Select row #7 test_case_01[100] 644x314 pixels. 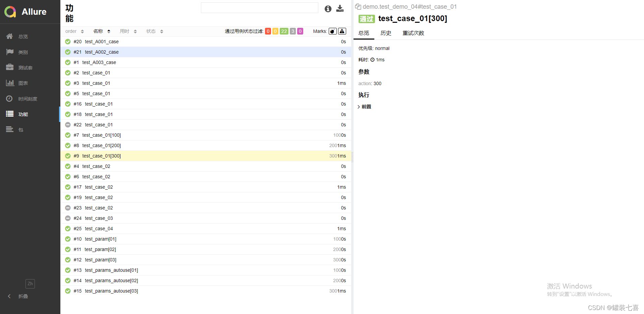pos(206,135)
